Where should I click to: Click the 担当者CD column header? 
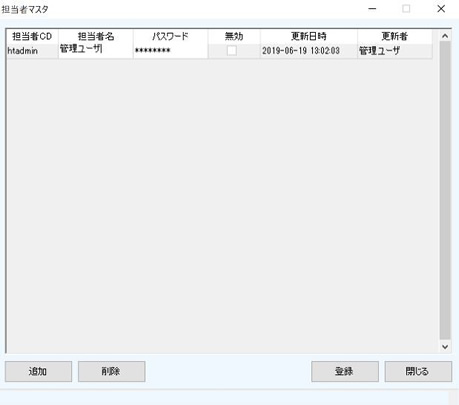32,36
